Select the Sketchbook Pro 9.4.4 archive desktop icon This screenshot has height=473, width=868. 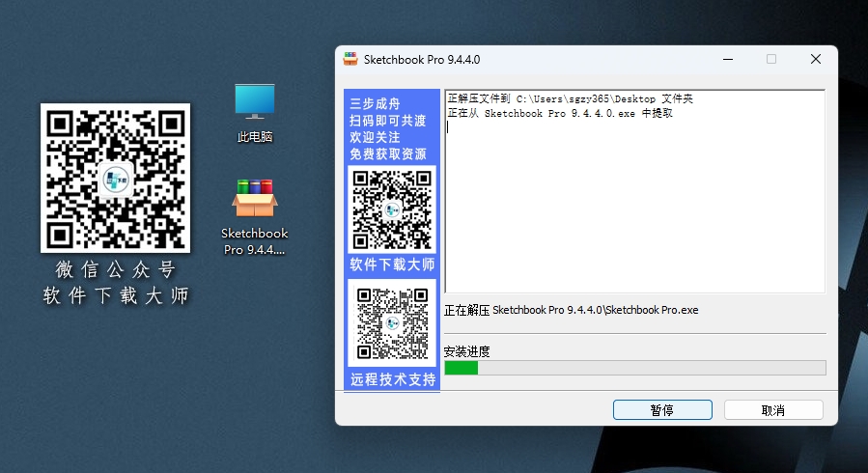[255, 217]
